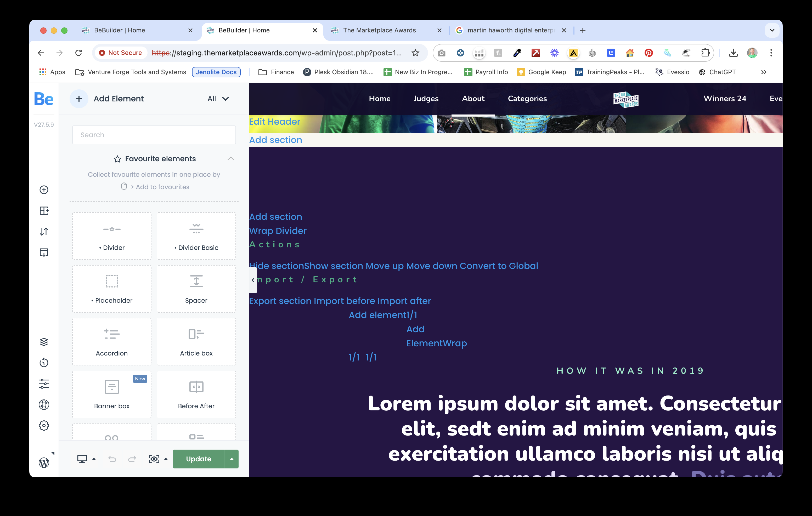Expand the Update button options arrow

pos(232,459)
